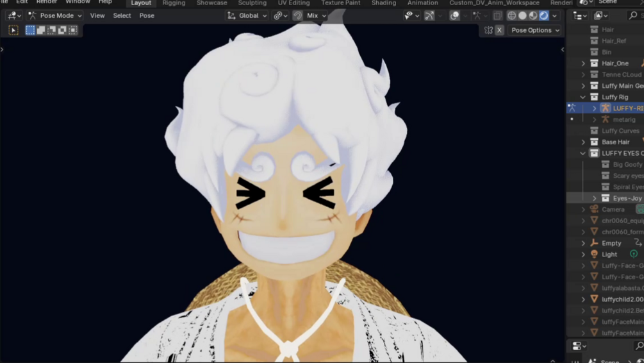Screen dimensions: 644x363
Task: Open toolbar with the left-edge arrow
Action: [2, 49]
